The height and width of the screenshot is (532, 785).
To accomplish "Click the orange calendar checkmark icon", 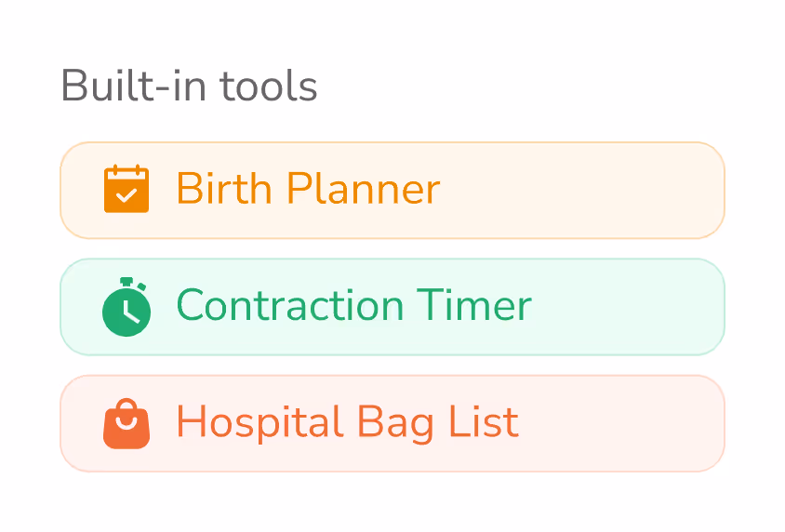I will coord(126,189).
